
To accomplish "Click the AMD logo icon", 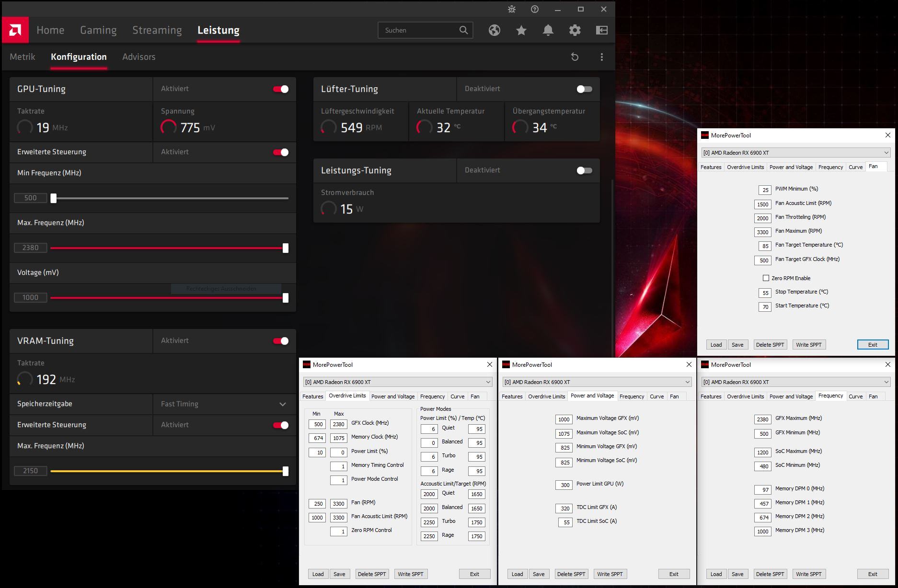I will coord(15,30).
